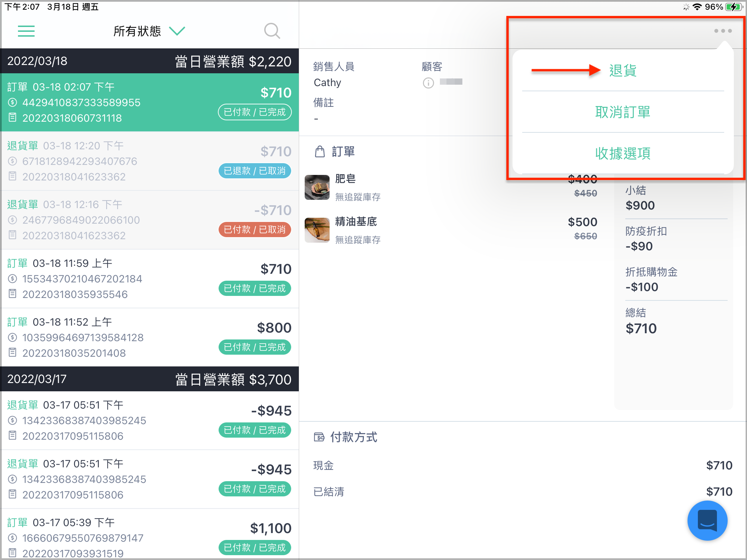Open the $800 order from 03-18 11:52
Image resolution: width=747 pixels, height=560 pixels.
click(x=150, y=337)
